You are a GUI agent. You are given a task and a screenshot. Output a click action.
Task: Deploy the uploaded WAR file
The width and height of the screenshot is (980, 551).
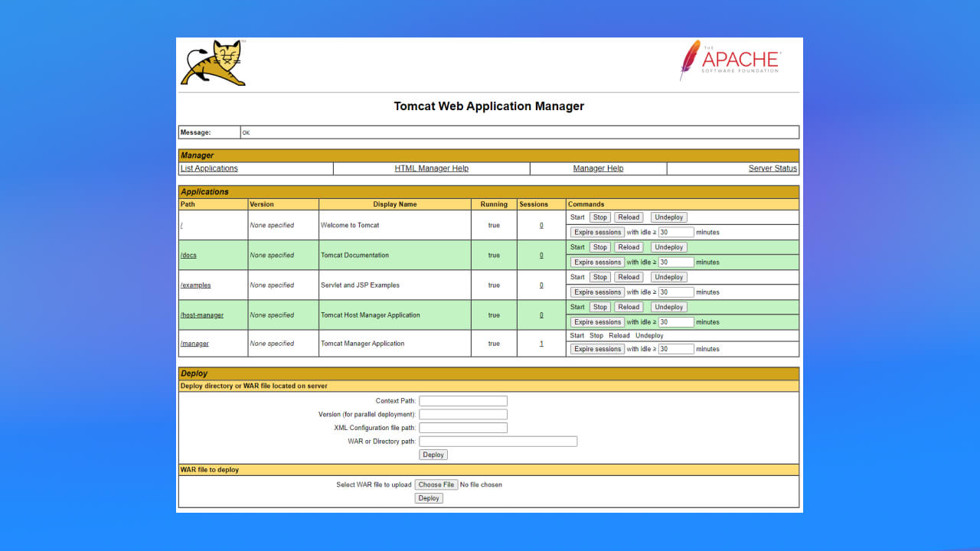429,498
